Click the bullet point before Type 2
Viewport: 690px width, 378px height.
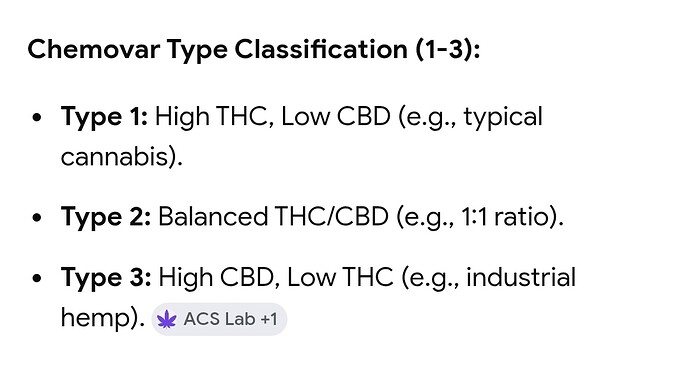37,217
